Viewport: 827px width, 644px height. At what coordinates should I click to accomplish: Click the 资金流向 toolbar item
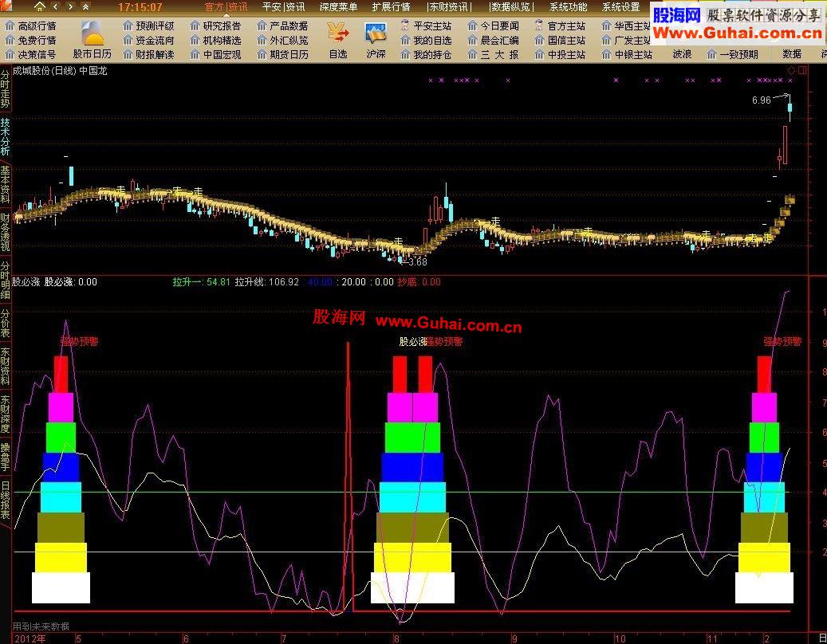click(148, 40)
